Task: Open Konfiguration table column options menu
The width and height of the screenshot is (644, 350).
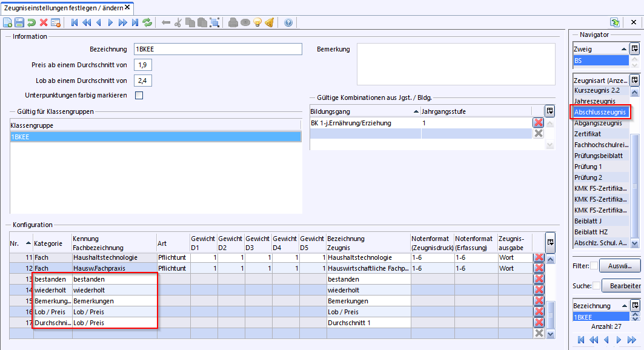Action: pyautogui.click(x=551, y=242)
